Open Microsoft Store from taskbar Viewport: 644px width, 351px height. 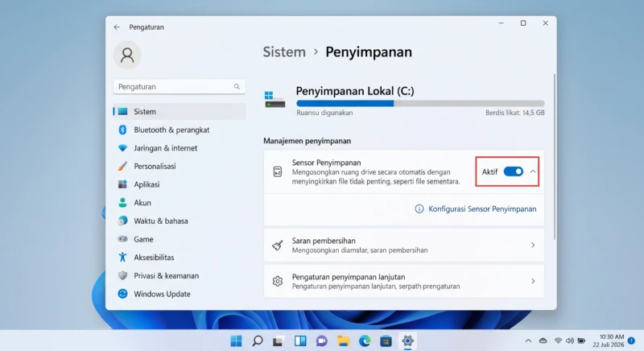[386, 341]
